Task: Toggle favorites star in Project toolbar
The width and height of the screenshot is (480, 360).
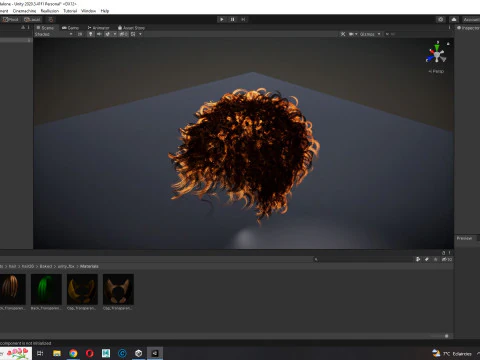Action: [x=435, y=259]
